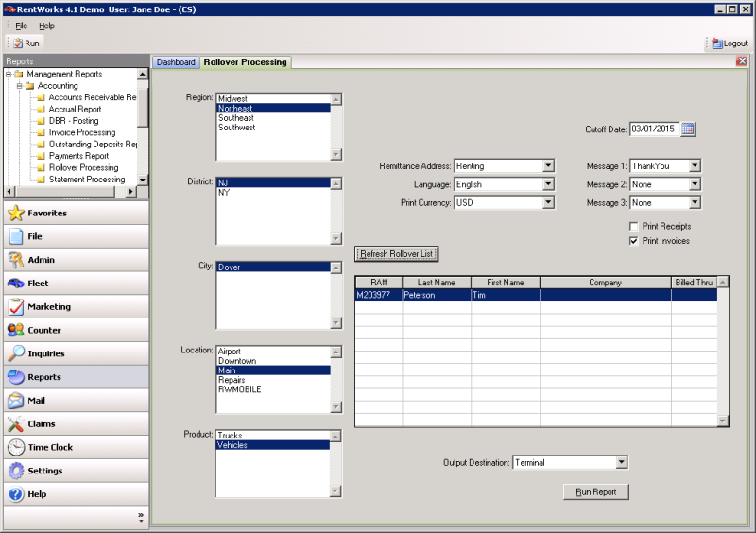Select Southwest in the Region list
The height and width of the screenshot is (533, 756).
tap(274, 128)
